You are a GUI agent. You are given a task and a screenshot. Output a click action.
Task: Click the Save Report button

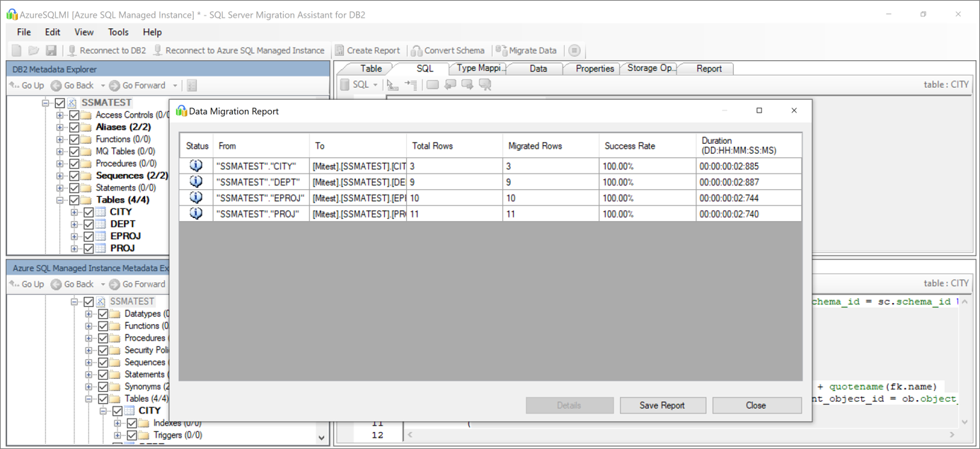662,405
